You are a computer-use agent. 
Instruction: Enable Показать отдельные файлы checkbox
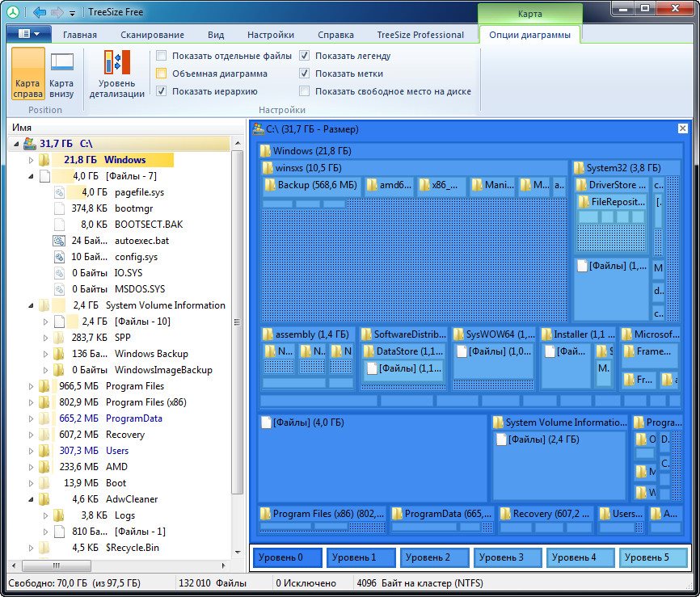[x=161, y=56]
